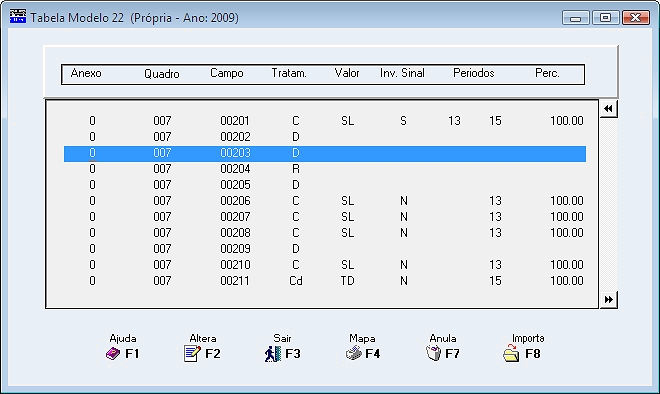660x394 pixels.
Task: Click the Periodos column header
Action: pos(474,73)
